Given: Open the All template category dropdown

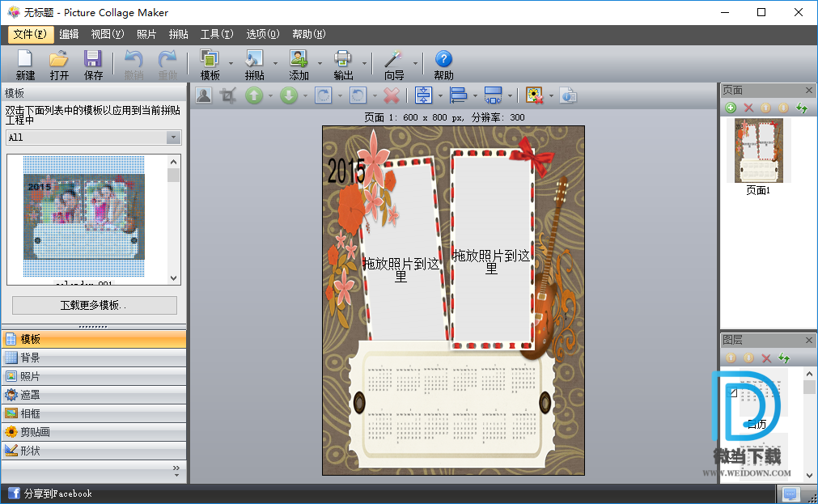Looking at the screenshot, I should [x=173, y=138].
